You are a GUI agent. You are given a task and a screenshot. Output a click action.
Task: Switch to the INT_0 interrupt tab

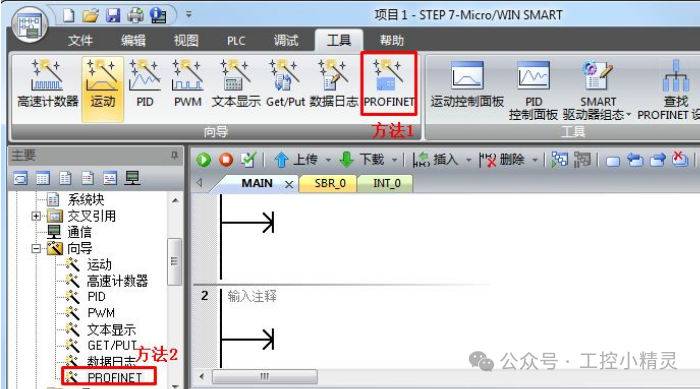coord(387,184)
